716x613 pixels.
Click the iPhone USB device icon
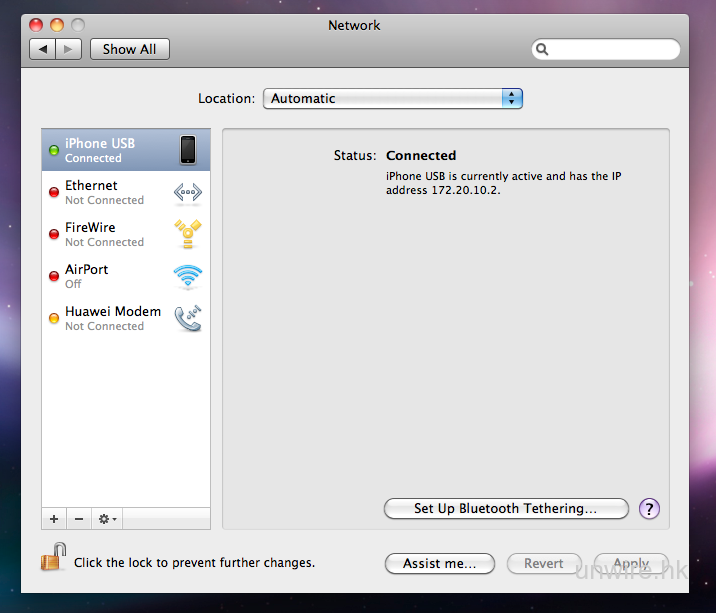pyautogui.click(x=187, y=150)
